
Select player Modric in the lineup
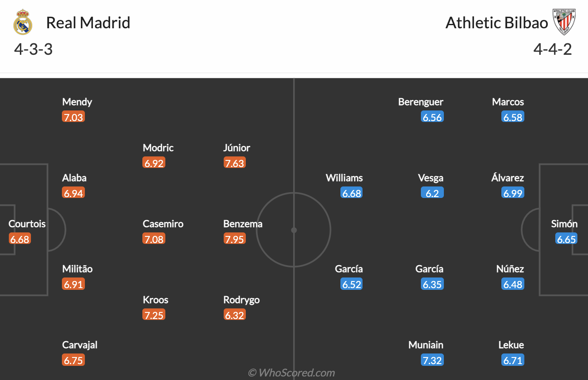158,148
